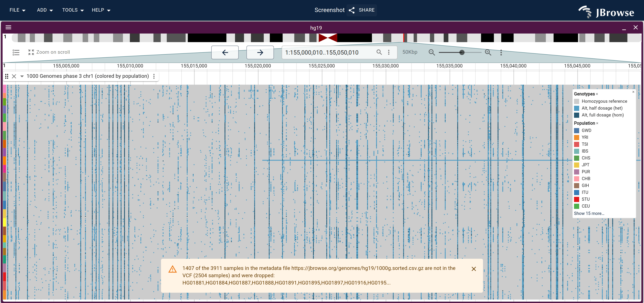Click the zoom level slider
This screenshot has width=644, height=303.
460,52
